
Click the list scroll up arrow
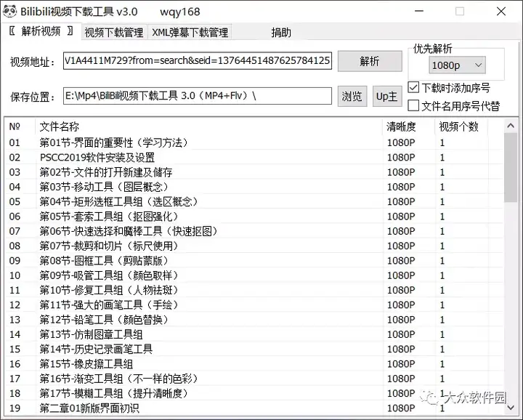[511, 126]
